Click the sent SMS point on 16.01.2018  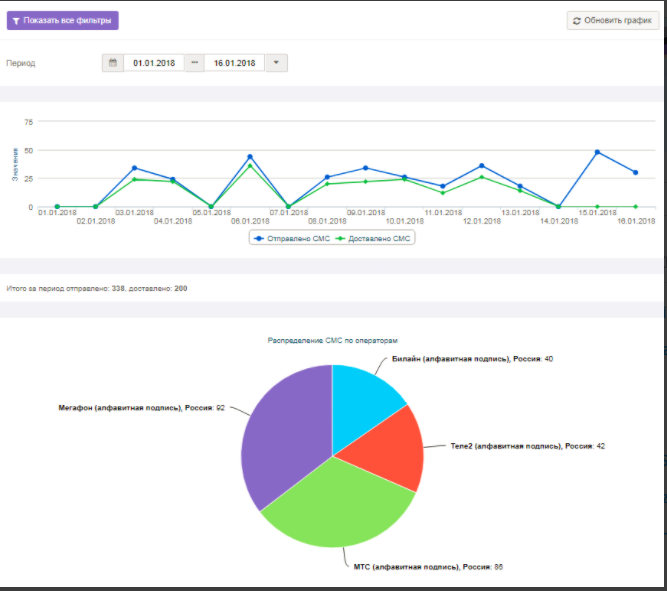pos(636,172)
